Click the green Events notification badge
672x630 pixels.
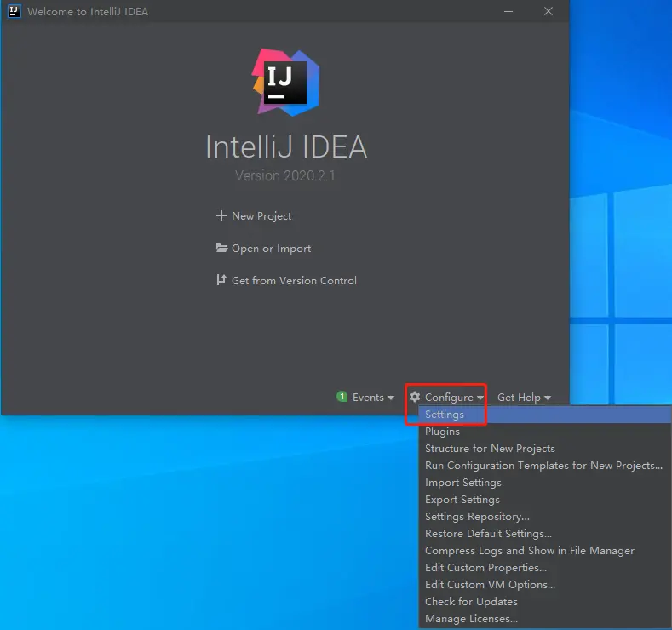[x=342, y=397]
